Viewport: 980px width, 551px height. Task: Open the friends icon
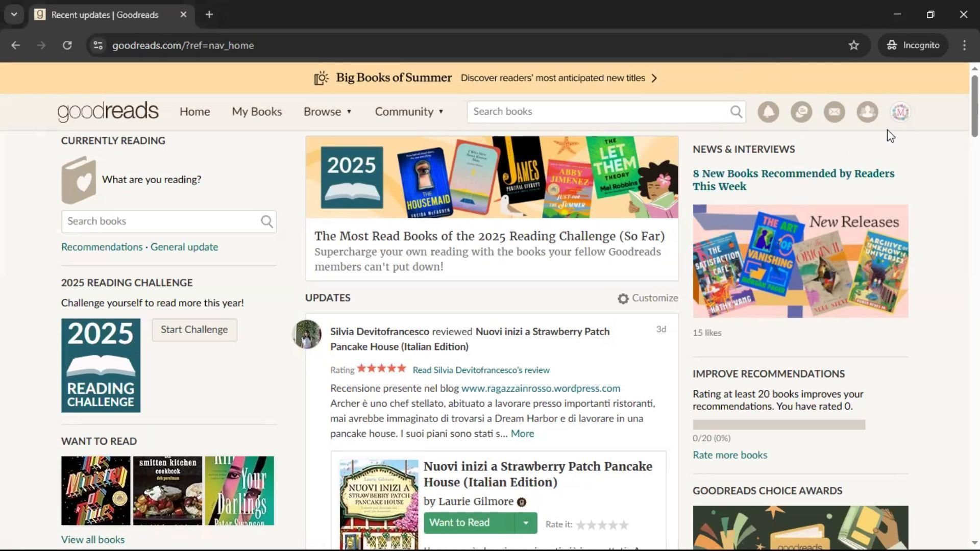click(x=867, y=112)
